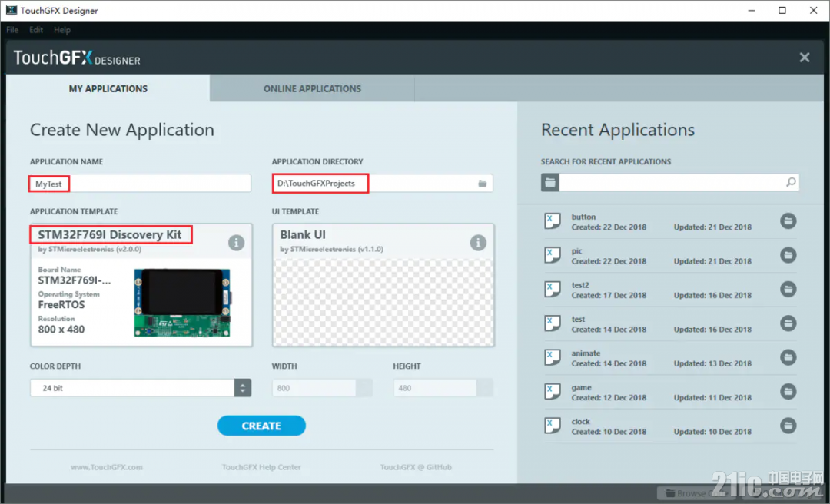
Task: Browse for application directory folder
Action: [x=482, y=183]
